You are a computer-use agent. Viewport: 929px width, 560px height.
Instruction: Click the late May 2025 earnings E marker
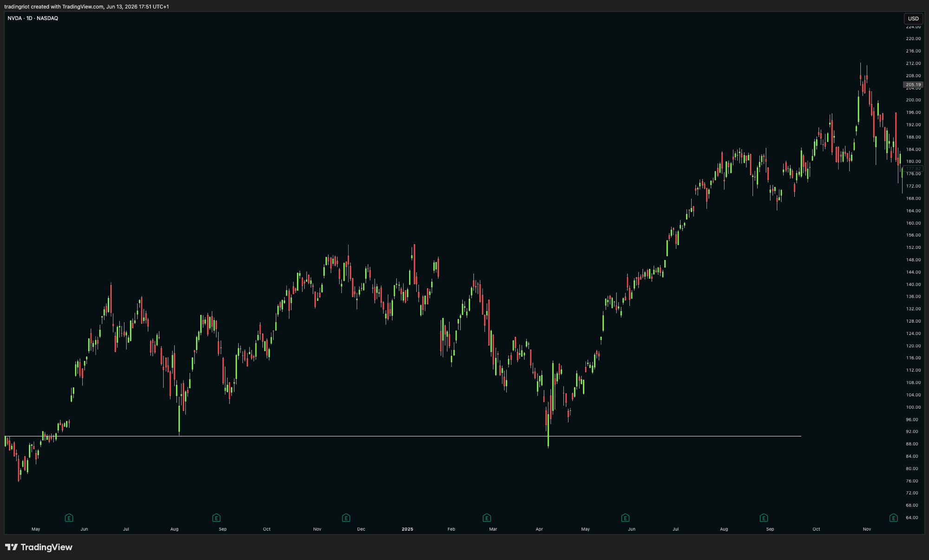pos(625,518)
